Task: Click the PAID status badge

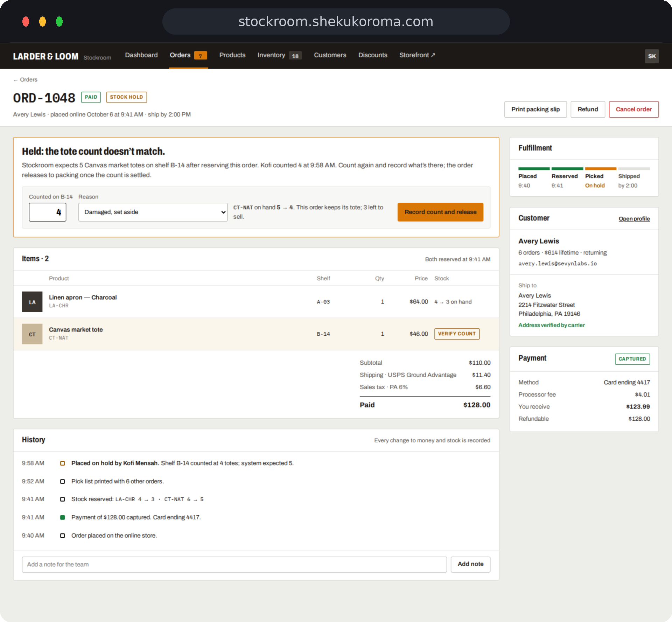Action: [x=91, y=97]
